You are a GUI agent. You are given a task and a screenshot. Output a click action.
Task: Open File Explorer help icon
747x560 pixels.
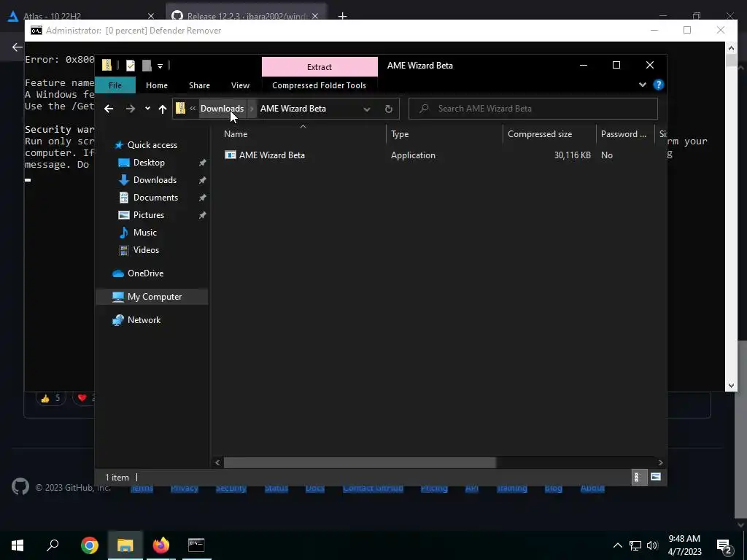pyautogui.click(x=659, y=85)
